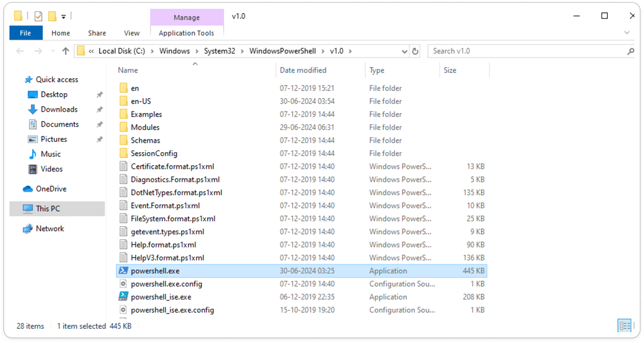Expand the chevron after Windows breadcrumb
This screenshot has width=644, height=343.
[x=197, y=51]
